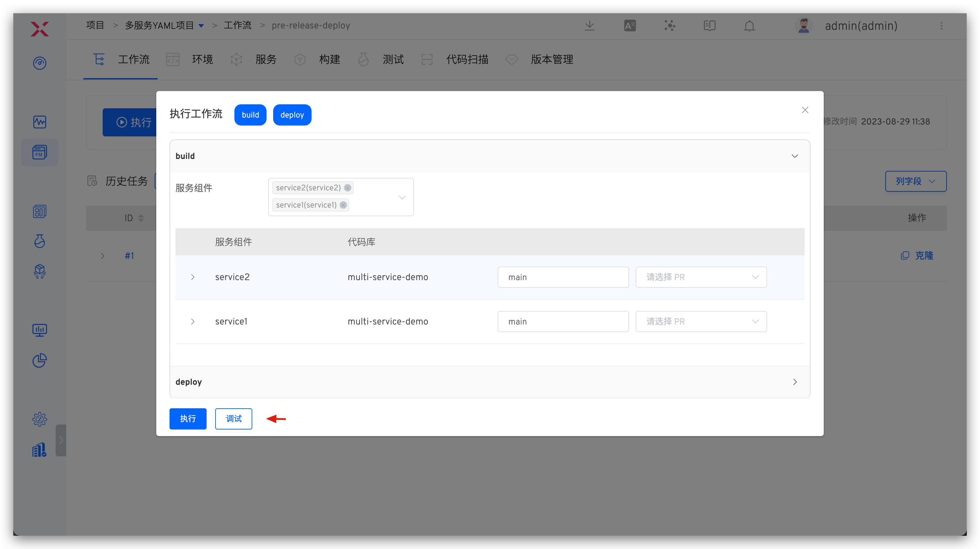The height and width of the screenshot is (549, 980).
Task: Open the gear settings icon in the sidebar
Action: (40, 419)
